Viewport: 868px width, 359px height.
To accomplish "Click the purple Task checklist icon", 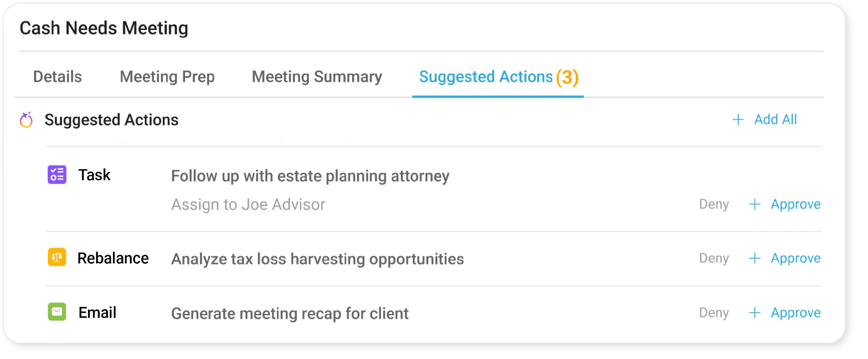I will [57, 174].
